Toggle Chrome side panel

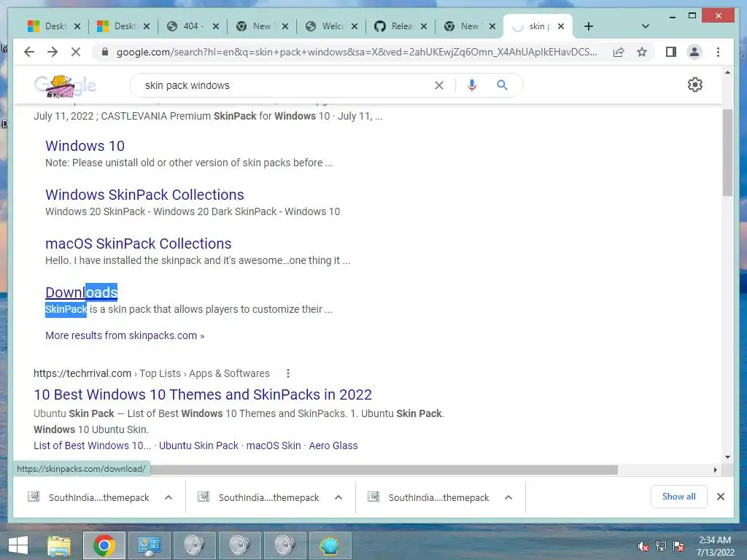671,52
